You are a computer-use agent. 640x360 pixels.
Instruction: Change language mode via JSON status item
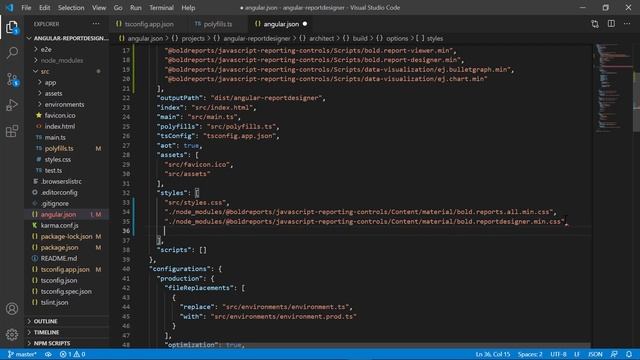click(595, 354)
